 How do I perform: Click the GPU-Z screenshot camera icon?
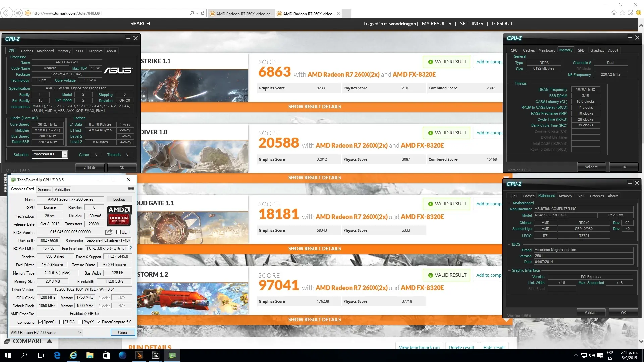point(131,188)
